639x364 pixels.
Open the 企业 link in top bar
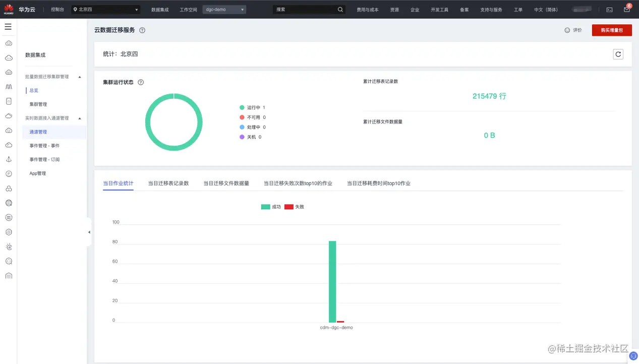[415, 10]
